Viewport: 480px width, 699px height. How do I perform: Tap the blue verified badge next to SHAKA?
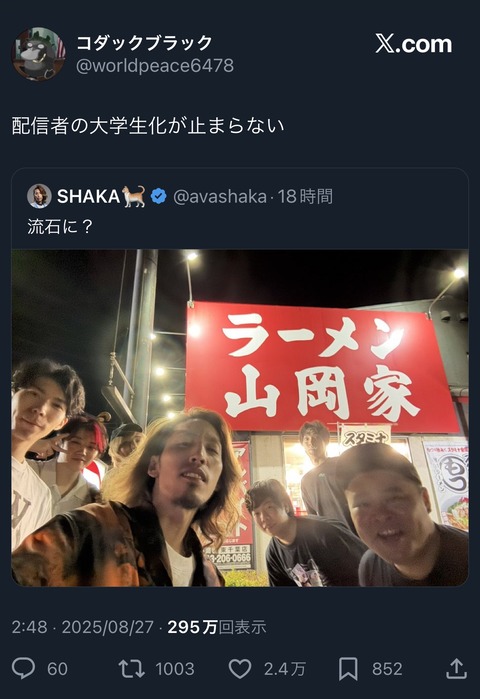pos(159,196)
